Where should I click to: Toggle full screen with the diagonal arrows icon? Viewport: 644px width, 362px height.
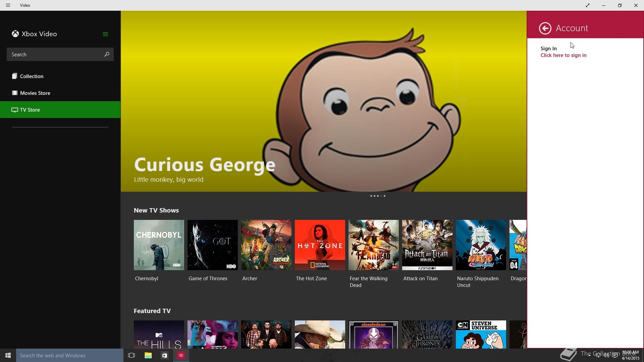point(588,5)
